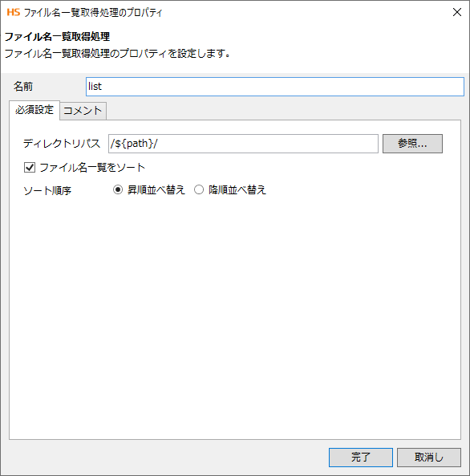Select the 昇順並べ替え radio button
Screen dimensions: 470x476
pos(118,190)
